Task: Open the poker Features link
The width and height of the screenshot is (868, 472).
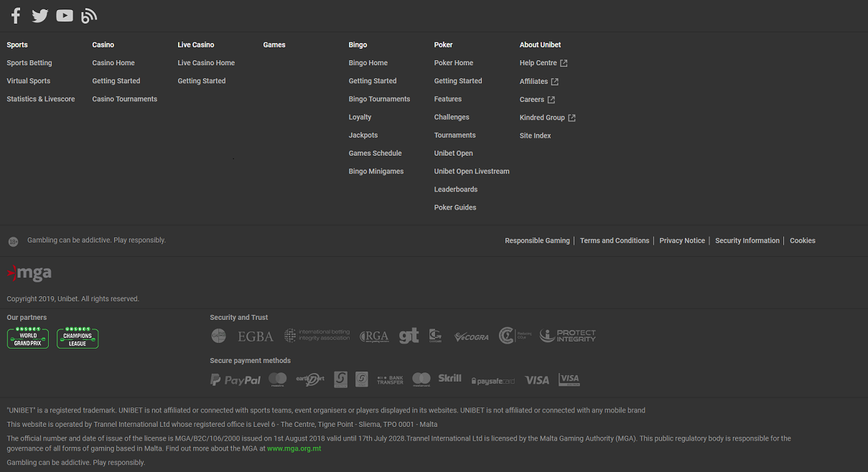Action: pos(448,99)
